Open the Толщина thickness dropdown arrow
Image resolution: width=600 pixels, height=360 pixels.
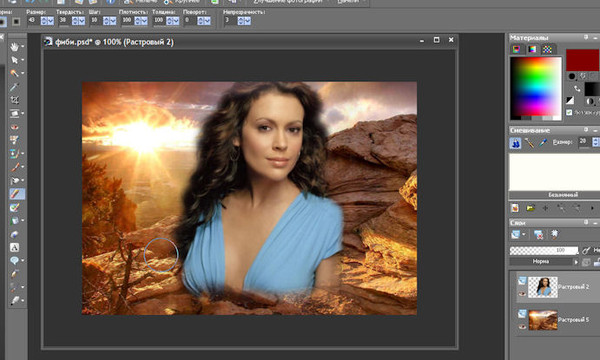point(176,21)
